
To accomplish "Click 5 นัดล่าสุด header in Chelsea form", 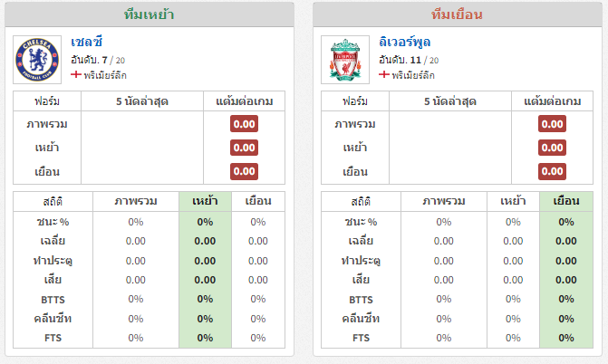I will click(x=142, y=101).
